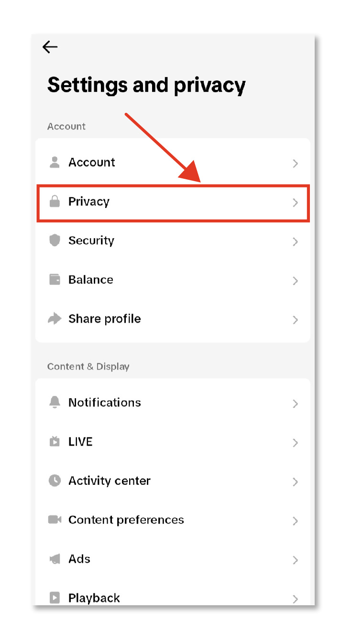Click the Share profile arrow icon
Image resolution: width=352 pixels, height=644 pixels.
point(55,319)
